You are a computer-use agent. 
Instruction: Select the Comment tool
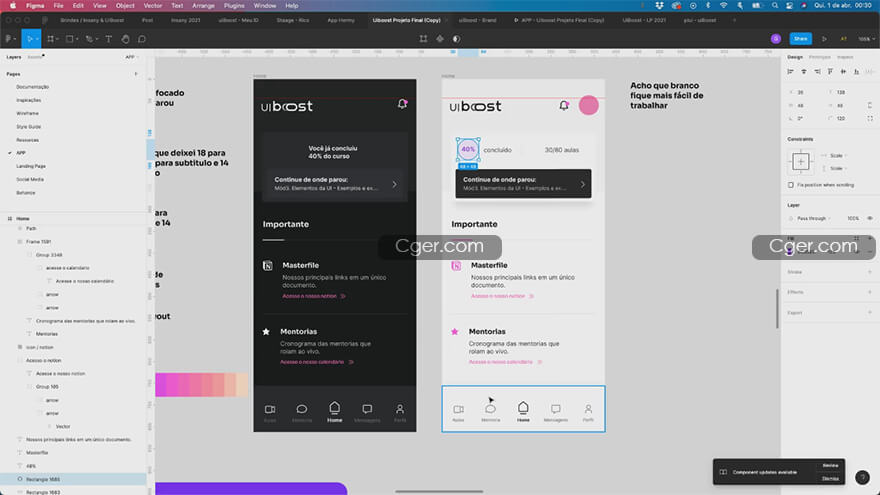tap(142, 39)
